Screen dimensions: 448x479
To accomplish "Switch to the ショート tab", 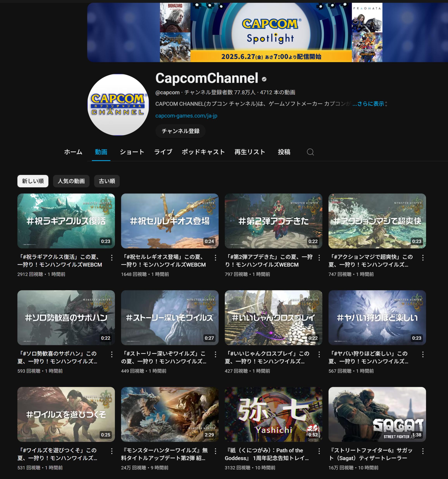I will tap(132, 152).
